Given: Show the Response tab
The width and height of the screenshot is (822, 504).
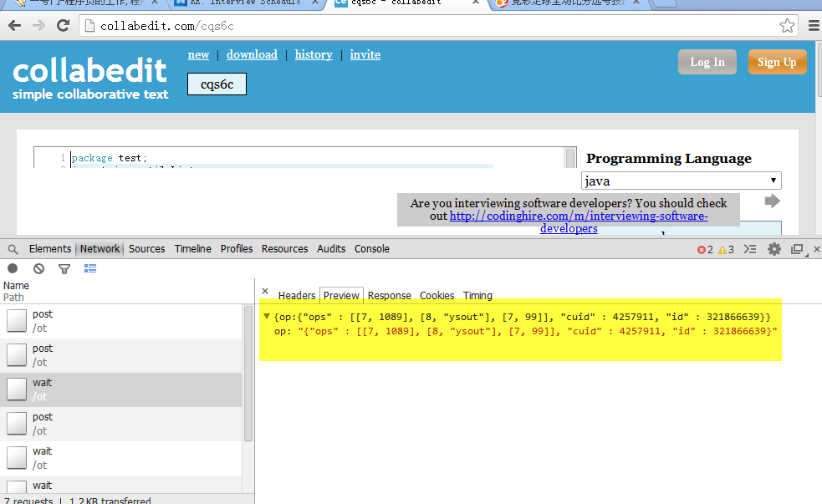Looking at the screenshot, I should (390, 296).
